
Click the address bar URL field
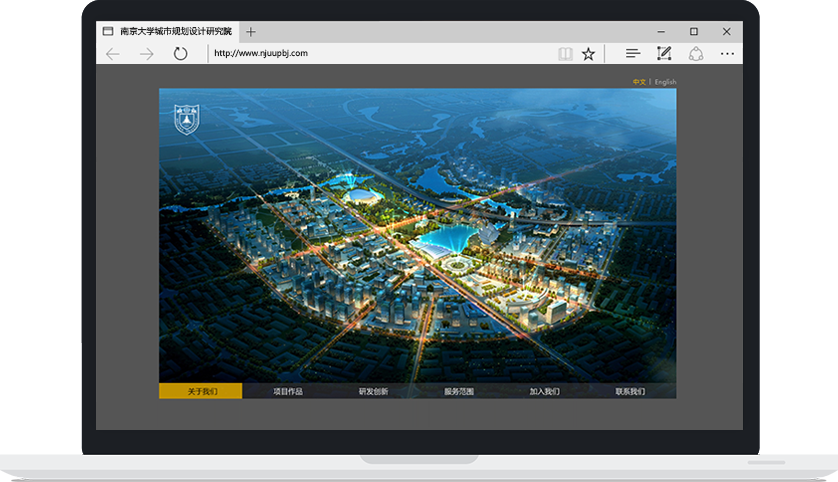380,54
